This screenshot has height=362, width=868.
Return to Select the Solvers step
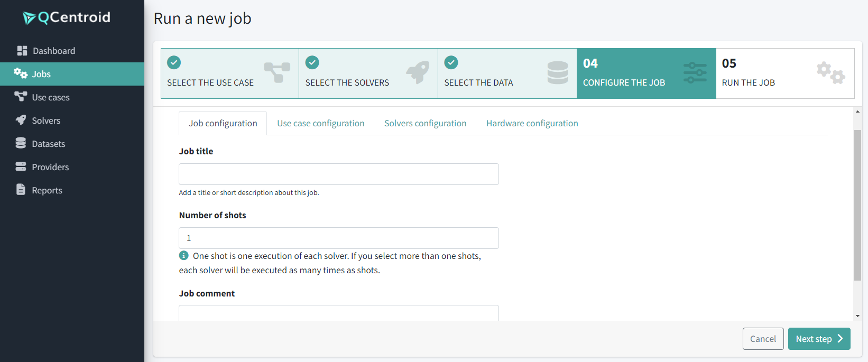click(368, 73)
